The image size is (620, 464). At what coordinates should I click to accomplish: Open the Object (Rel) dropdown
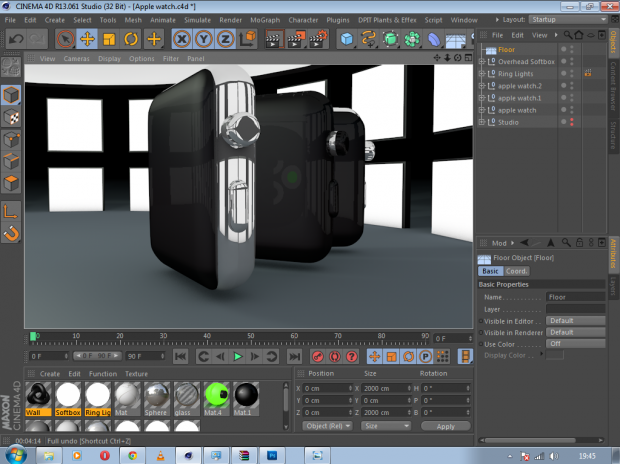pyautogui.click(x=327, y=426)
